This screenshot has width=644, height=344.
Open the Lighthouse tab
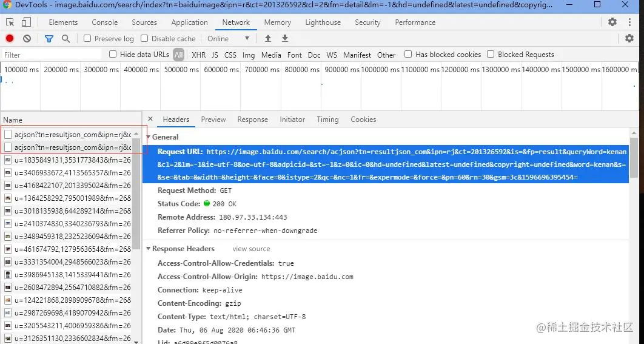coord(323,22)
